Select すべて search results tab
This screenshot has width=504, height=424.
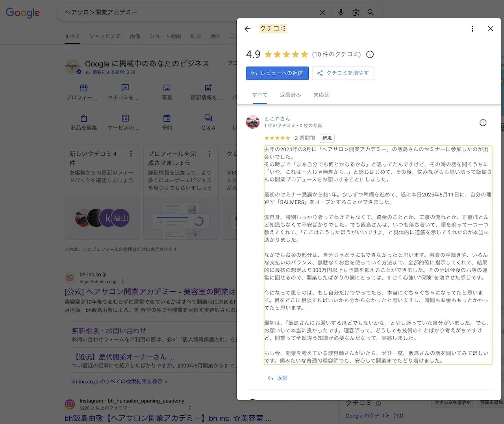72,36
